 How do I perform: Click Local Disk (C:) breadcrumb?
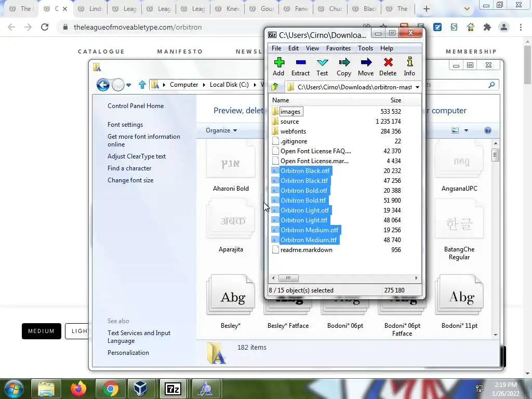click(x=229, y=85)
